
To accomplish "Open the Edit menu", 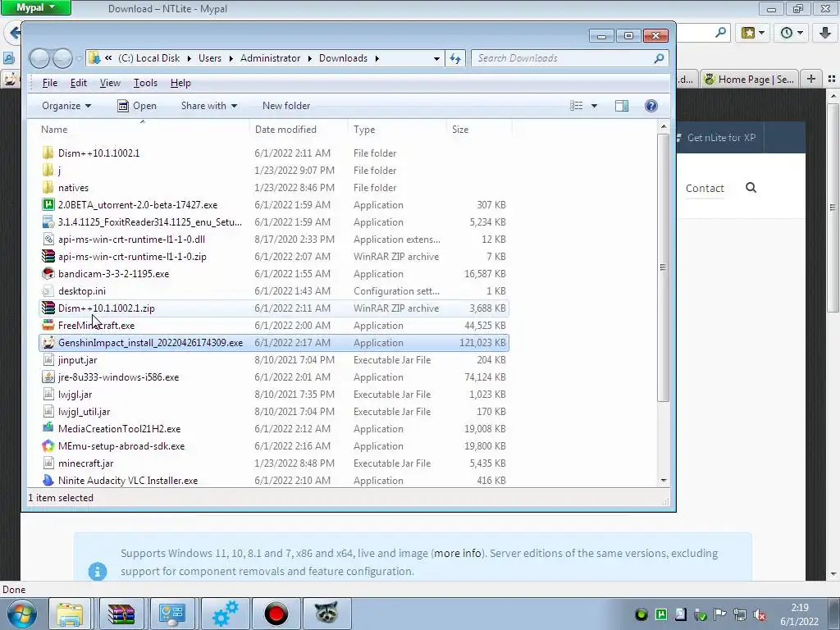I will (x=78, y=83).
